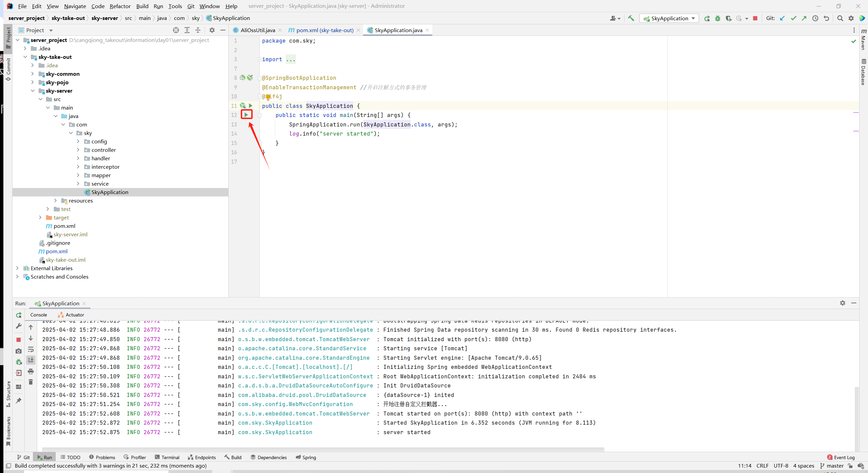This screenshot has height=473, width=868.
Task: Click the run gutter icon beside main method
Action: point(246,115)
